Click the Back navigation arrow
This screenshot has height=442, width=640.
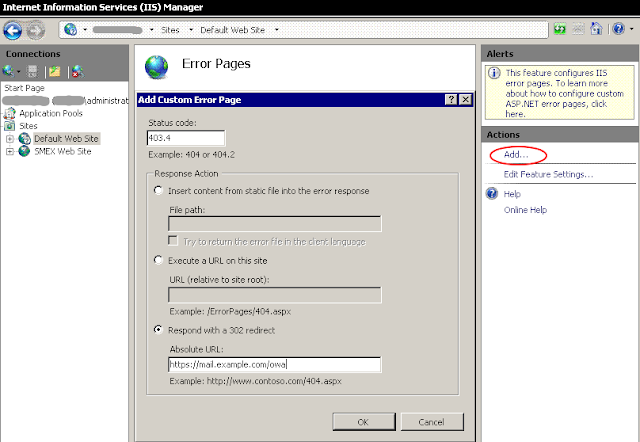coord(12,30)
